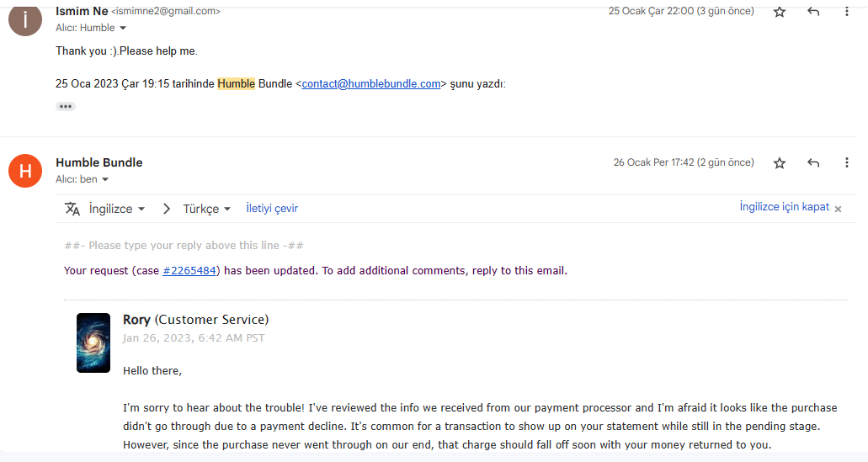Open more options for Ismim Ne message
The width and height of the screenshot is (868, 462).
click(847, 12)
